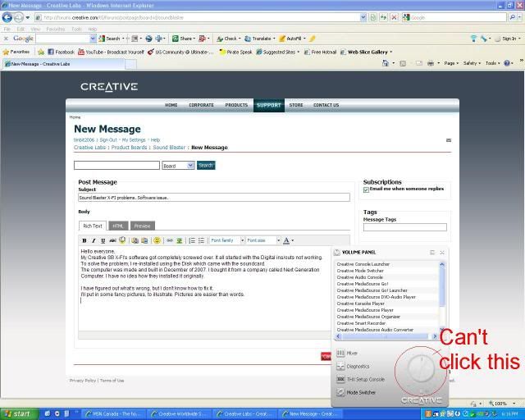Toggle Email me when someone replies
The height and width of the screenshot is (420, 525).
(366, 189)
